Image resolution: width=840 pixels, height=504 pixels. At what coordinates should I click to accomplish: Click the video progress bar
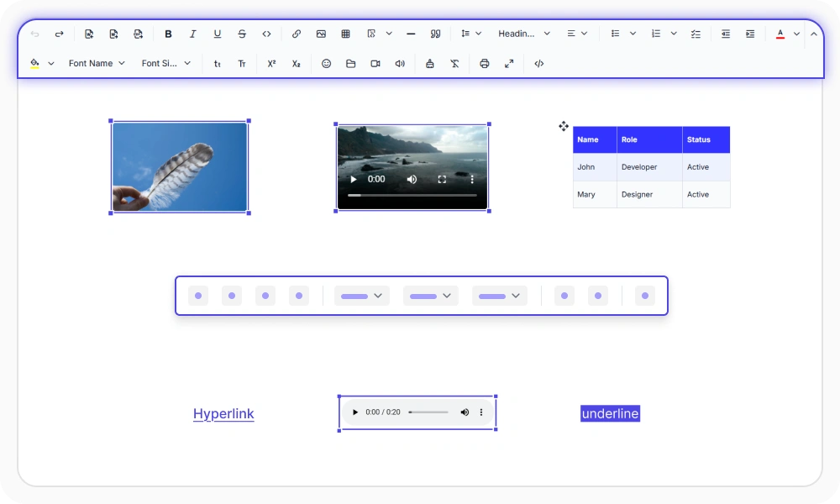(412, 196)
